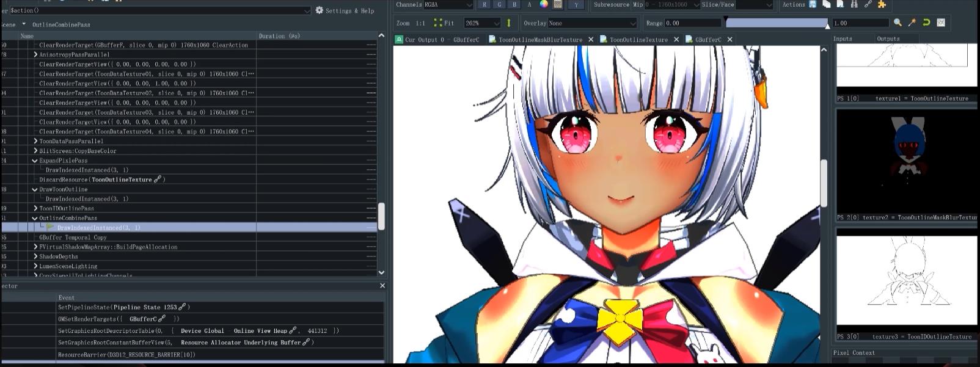Open the $action() filter dropdown
The width and height of the screenshot is (980, 367).
(160, 10)
